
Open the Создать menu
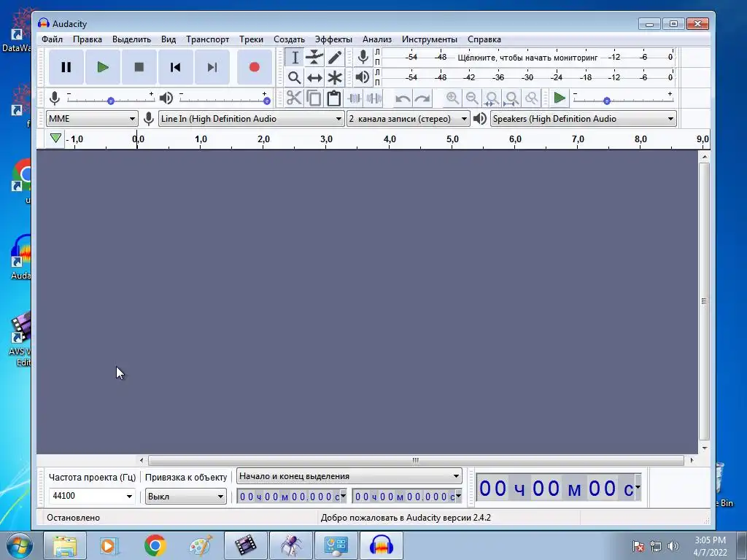(289, 39)
